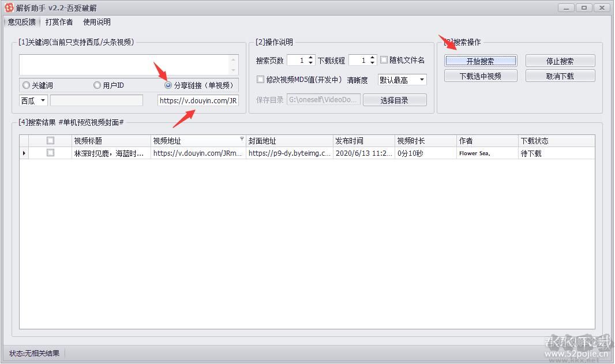Check the box for 林深时见鹿 video row
The width and height of the screenshot is (615, 364).
click(x=50, y=153)
